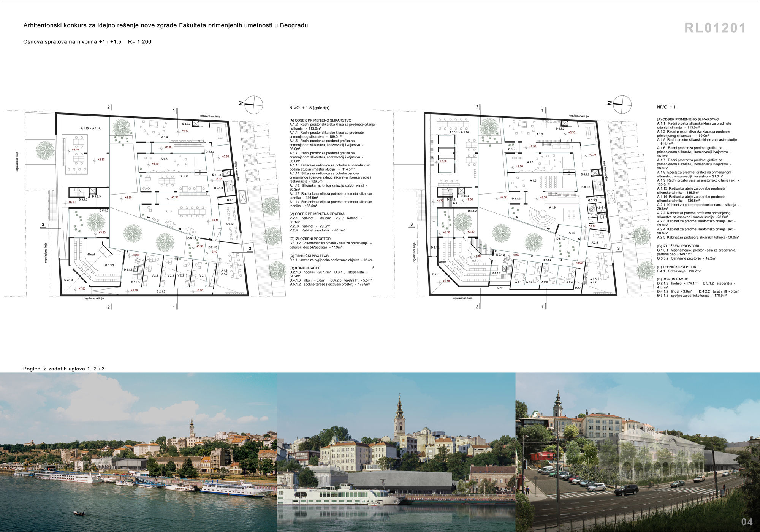Select the street view photo on the right

click(x=637, y=452)
